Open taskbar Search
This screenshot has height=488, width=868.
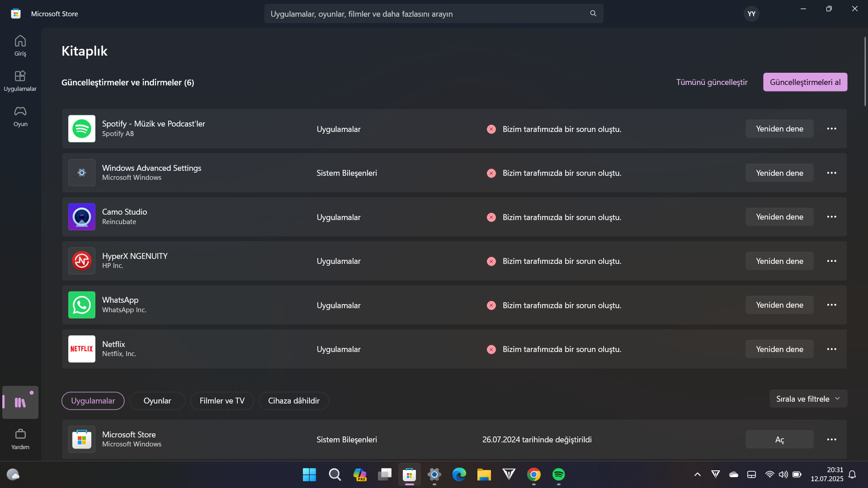pos(335,474)
